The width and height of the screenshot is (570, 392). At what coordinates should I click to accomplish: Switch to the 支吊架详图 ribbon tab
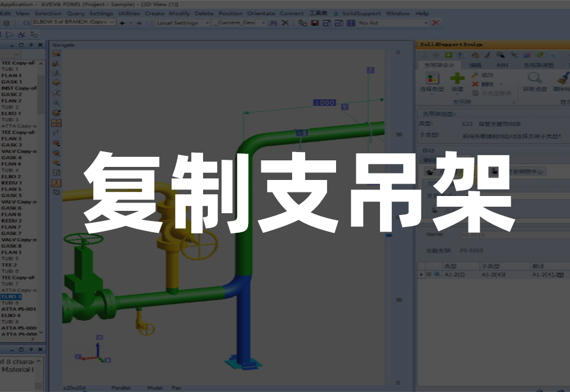point(539,65)
